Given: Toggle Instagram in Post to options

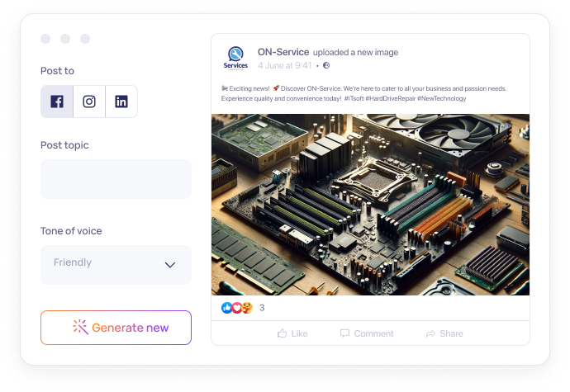Looking at the screenshot, I should pyautogui.click(x=89, y=102).
